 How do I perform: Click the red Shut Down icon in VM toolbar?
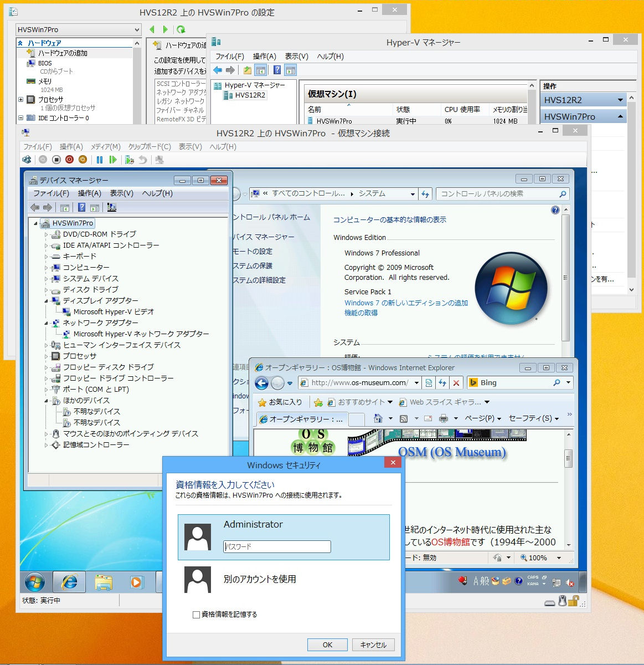[x=69, y=160]
